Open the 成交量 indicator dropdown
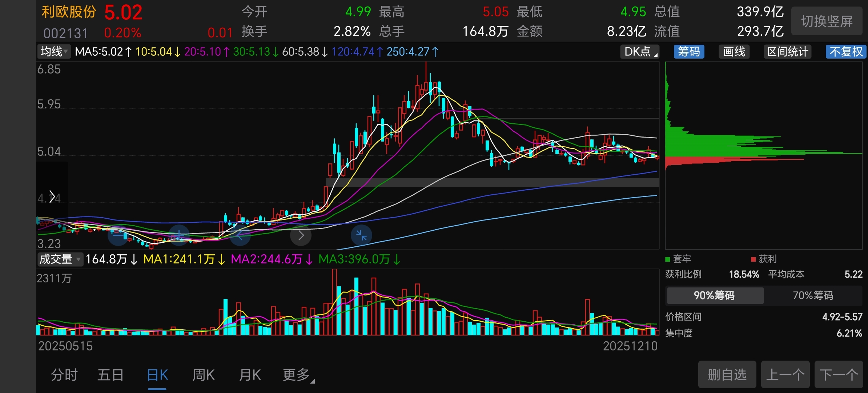The width and height of the screenshot is (868, 393). coord(60,259)
